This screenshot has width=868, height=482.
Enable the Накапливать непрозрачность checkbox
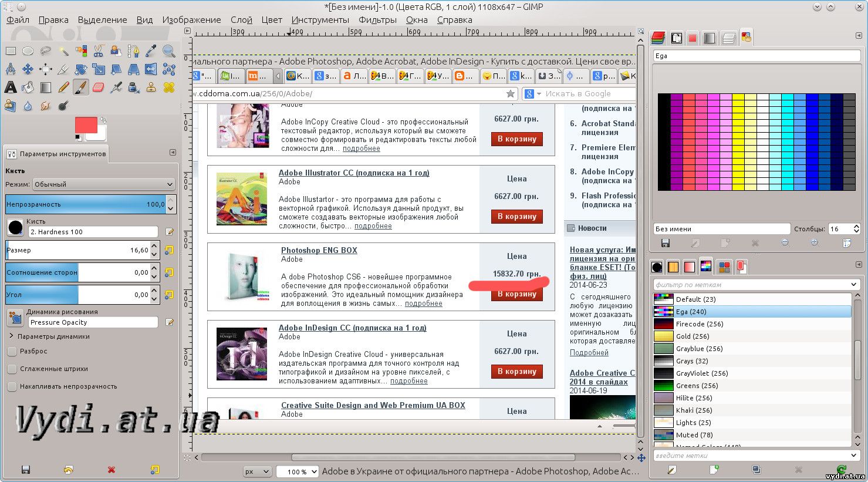tap(12, 386)
